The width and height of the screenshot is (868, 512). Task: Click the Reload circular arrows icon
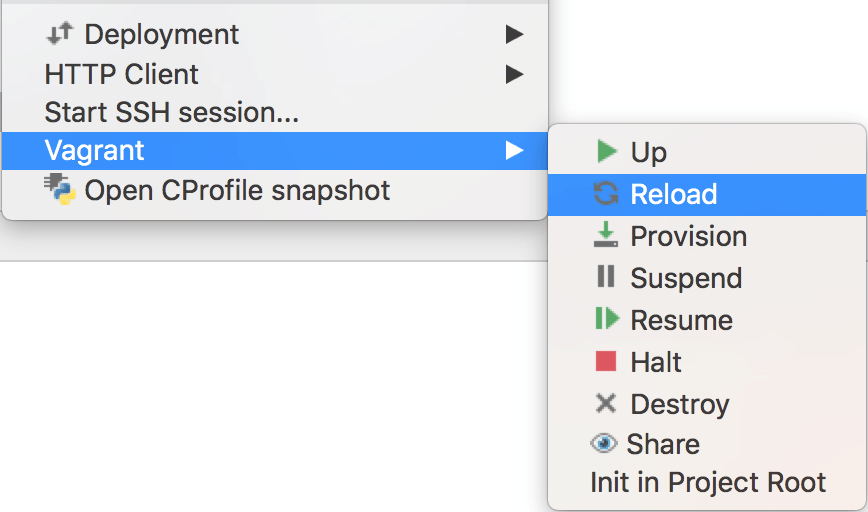(606, 194)
